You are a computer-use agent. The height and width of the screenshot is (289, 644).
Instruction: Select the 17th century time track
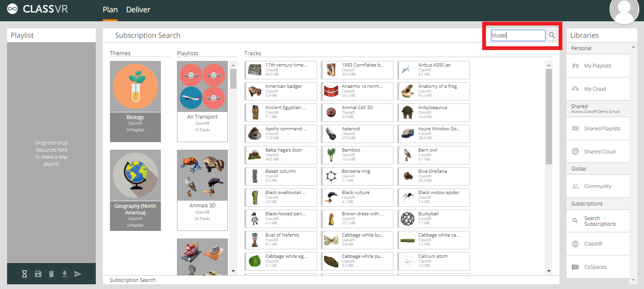(281, 70)
